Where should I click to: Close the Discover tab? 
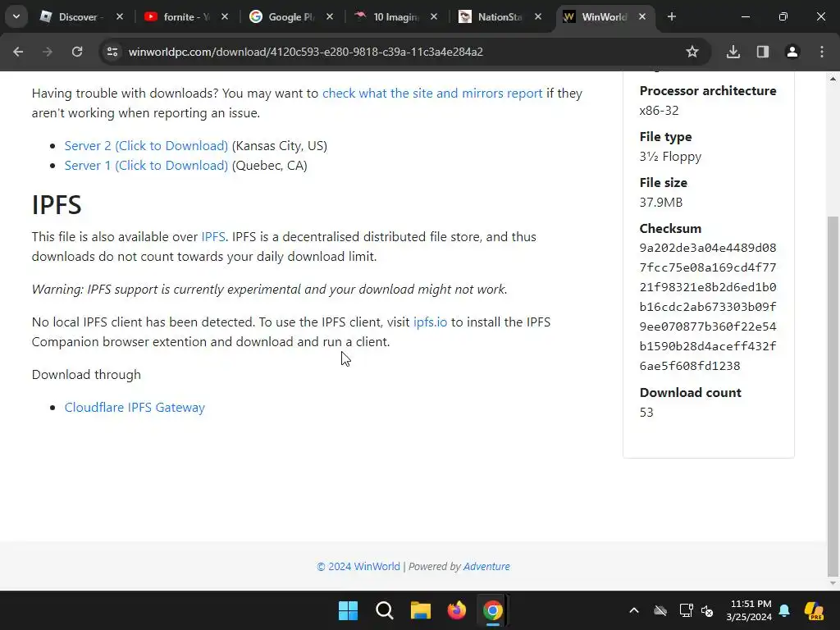120,17
